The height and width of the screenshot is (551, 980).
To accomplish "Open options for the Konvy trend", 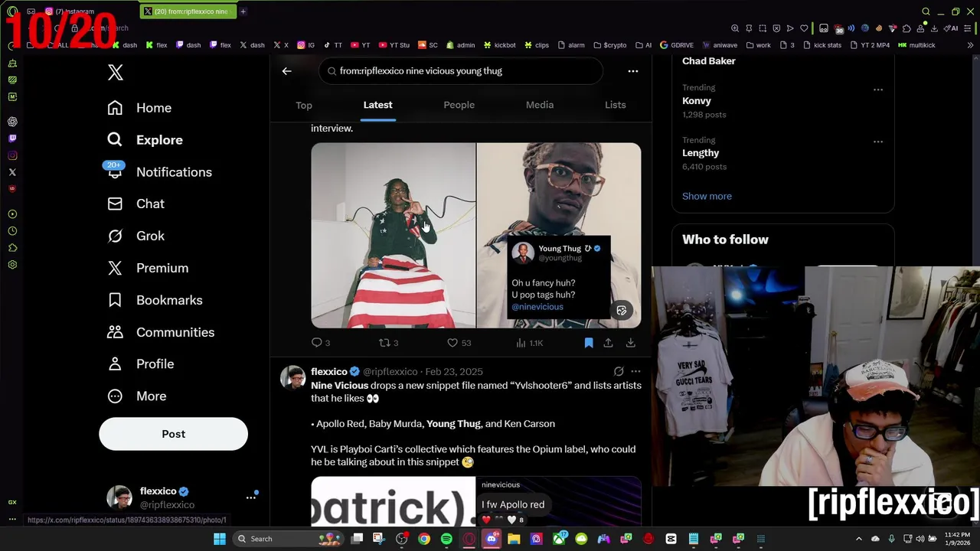I will tap(878, 90).
